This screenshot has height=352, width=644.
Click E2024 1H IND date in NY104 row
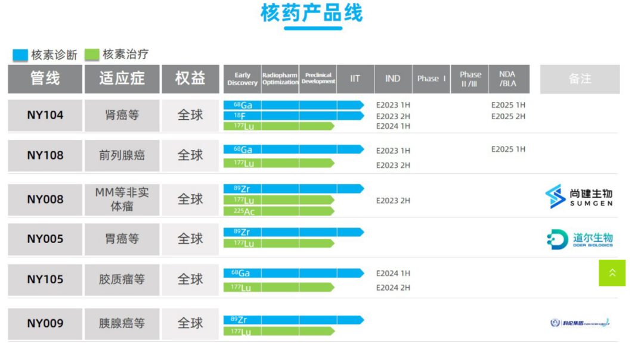(393, 126)
